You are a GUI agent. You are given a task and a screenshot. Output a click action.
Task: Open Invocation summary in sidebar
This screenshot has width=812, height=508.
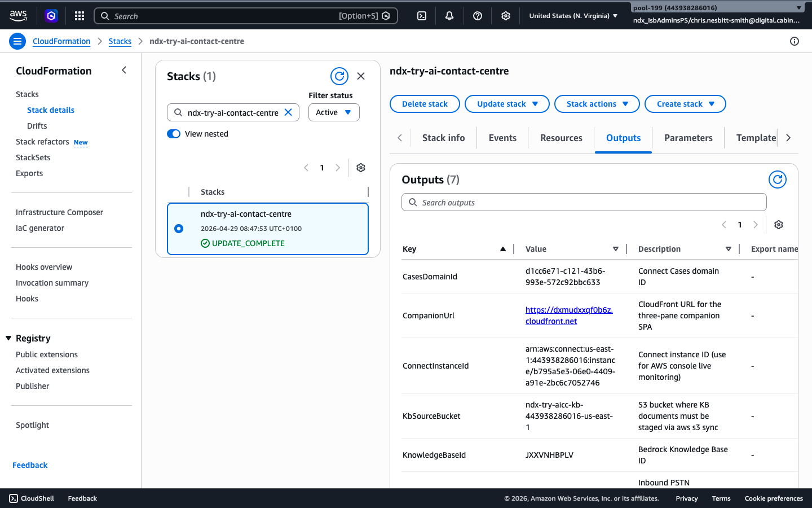pos(52,283)
